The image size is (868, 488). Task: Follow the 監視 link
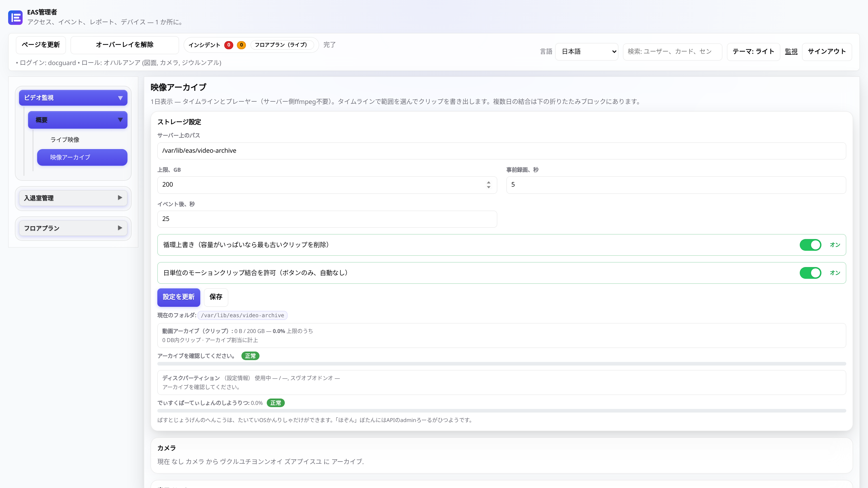[x=791, y=52]
